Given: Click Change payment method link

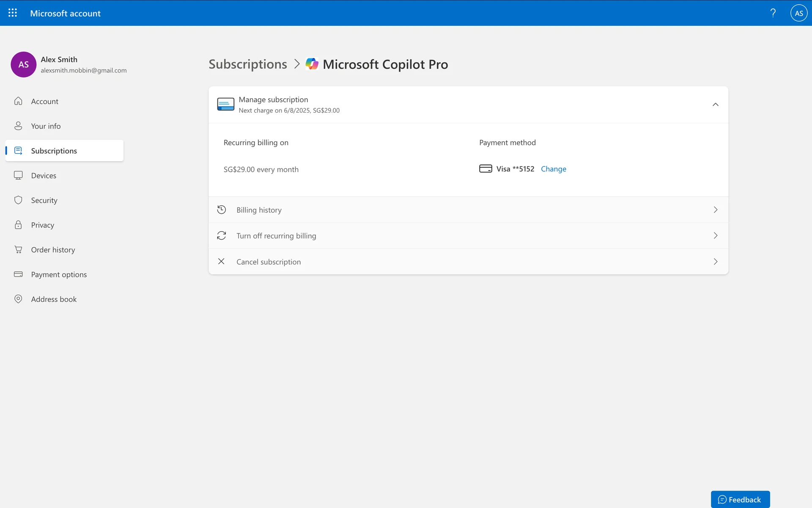Looking at the screenshot, I should [x=553, y=169].
